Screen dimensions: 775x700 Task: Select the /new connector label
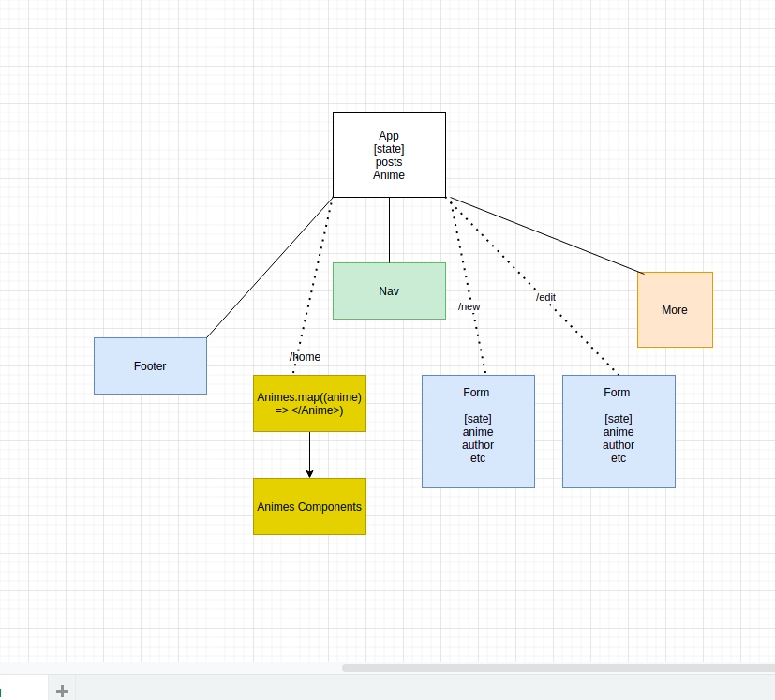pos(469,306)
